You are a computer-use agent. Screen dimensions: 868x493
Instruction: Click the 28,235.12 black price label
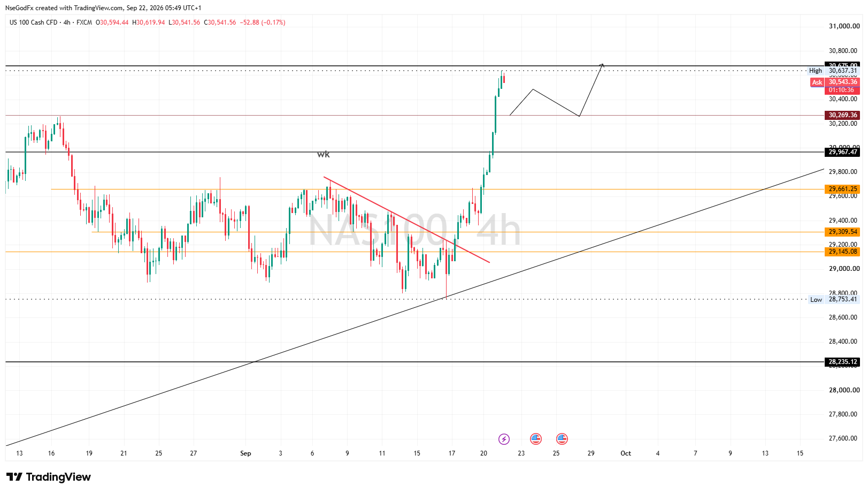pyautogui.click(x=842, y=362)
